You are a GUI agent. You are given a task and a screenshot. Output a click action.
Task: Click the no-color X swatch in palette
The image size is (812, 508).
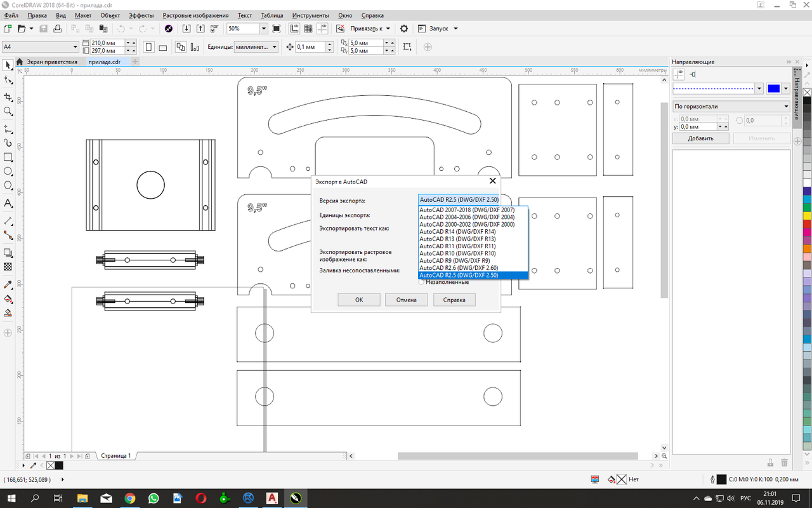pyautogui.click(x=807, y=92)
